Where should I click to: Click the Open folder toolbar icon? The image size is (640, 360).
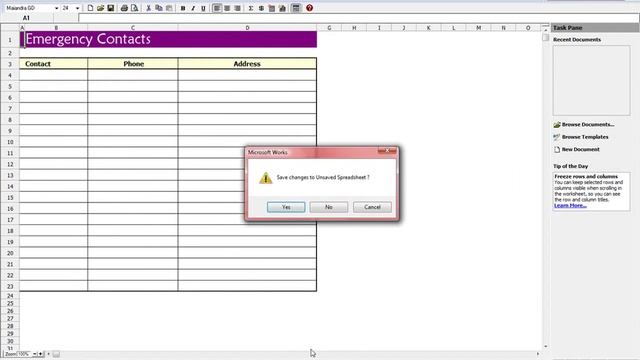tap(100, 8)
